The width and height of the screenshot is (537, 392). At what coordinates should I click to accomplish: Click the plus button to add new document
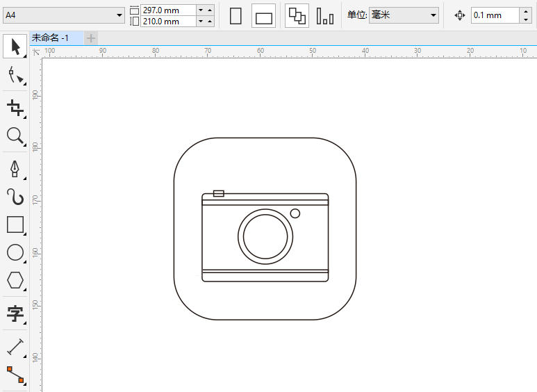[91, 38]
